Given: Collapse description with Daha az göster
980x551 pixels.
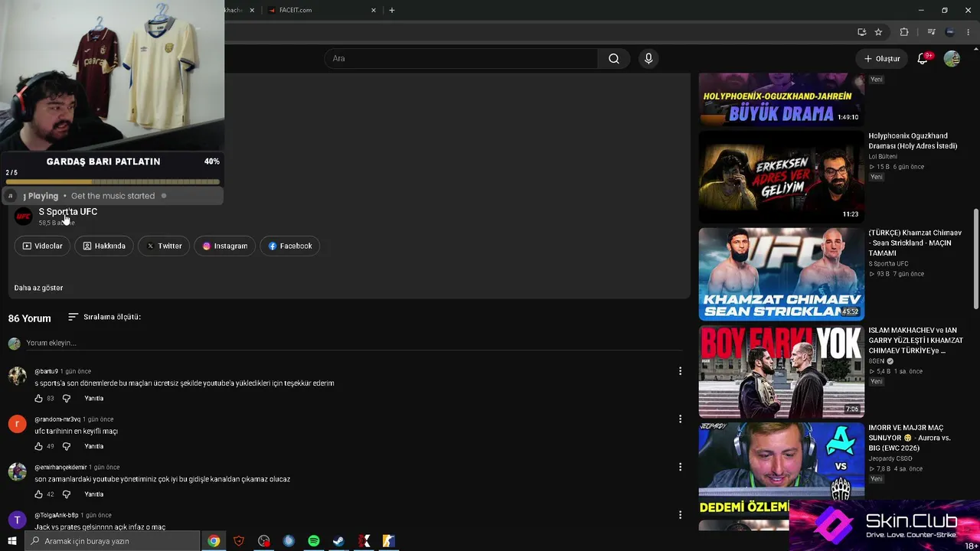Looking at the screenshot, I should [38, 288].
